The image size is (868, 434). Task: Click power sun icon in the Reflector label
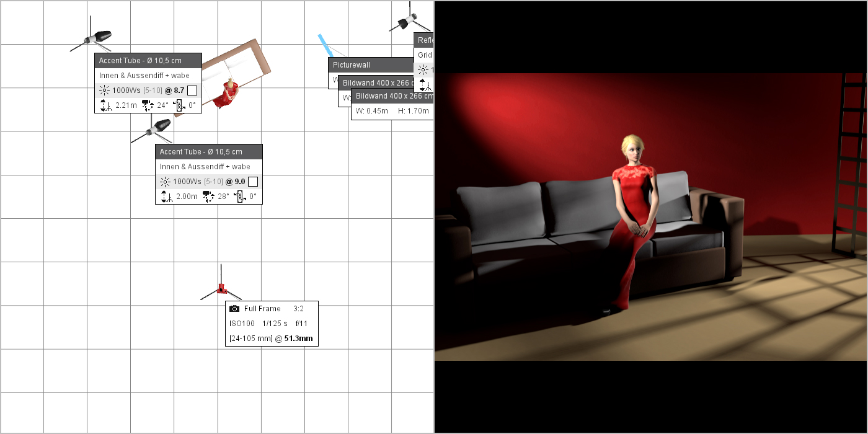click(423, 70)
